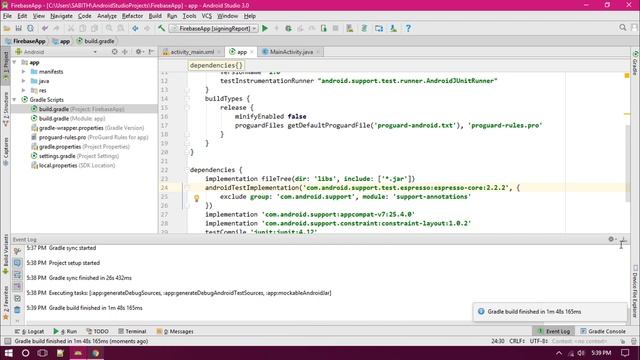This screenshot has height=360, width=640.
Task: Expand the manifests folder
Action: click(24, 71)
